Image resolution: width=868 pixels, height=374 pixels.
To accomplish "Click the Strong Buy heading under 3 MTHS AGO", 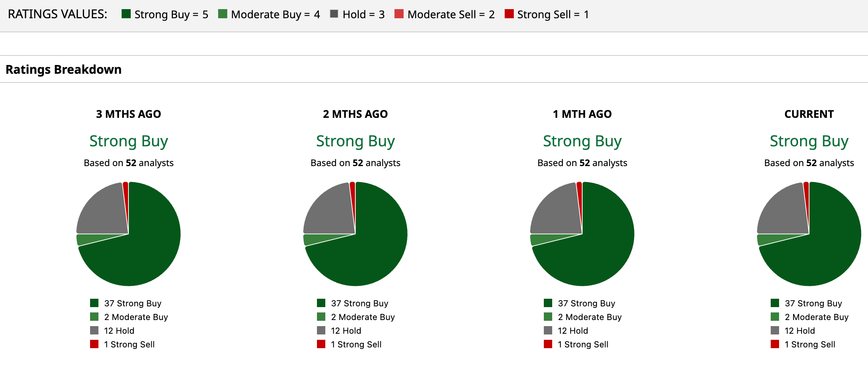I will 128,141.
